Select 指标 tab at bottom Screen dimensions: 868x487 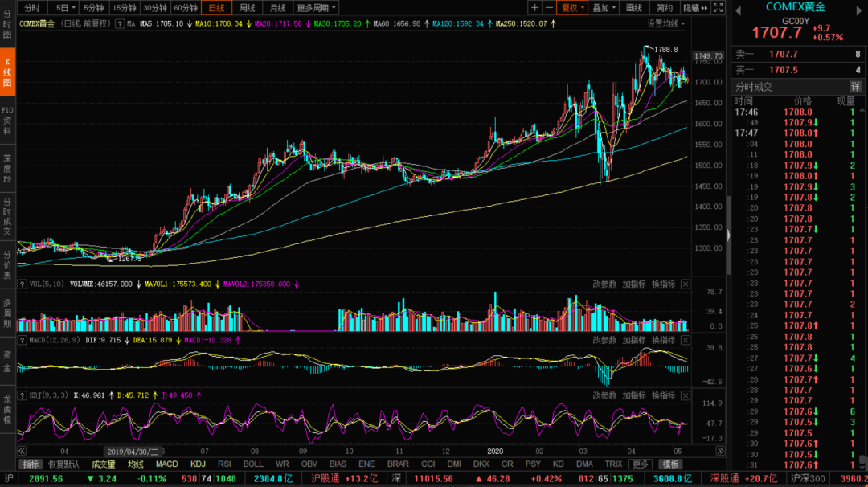pyautogui.click(x=31, y=464)
